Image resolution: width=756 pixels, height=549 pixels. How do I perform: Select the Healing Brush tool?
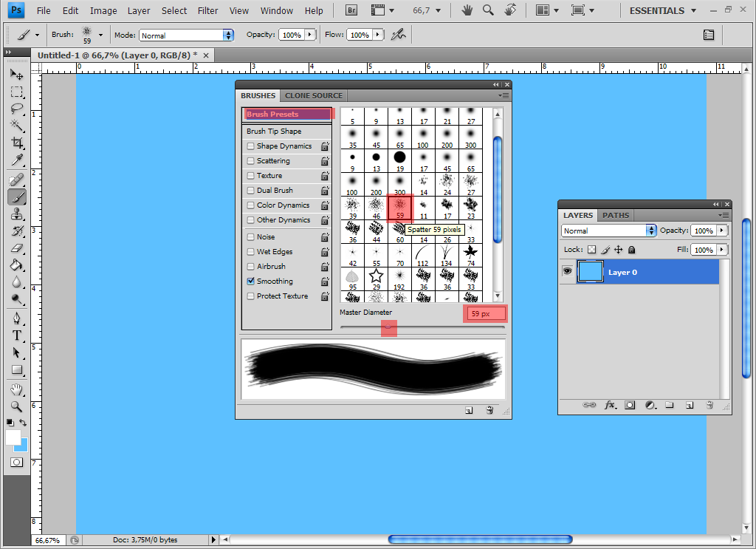16,180
